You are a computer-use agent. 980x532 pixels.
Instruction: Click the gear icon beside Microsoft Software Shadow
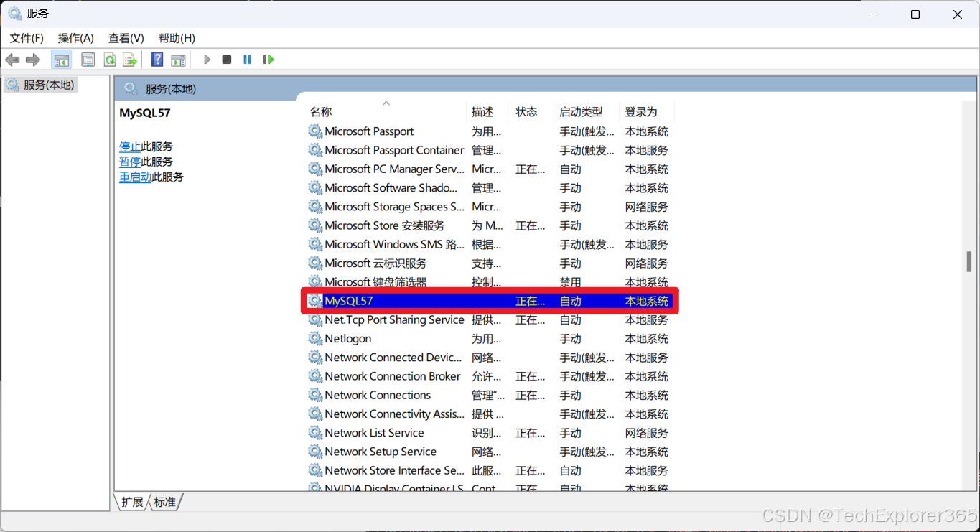click(315, 188)
